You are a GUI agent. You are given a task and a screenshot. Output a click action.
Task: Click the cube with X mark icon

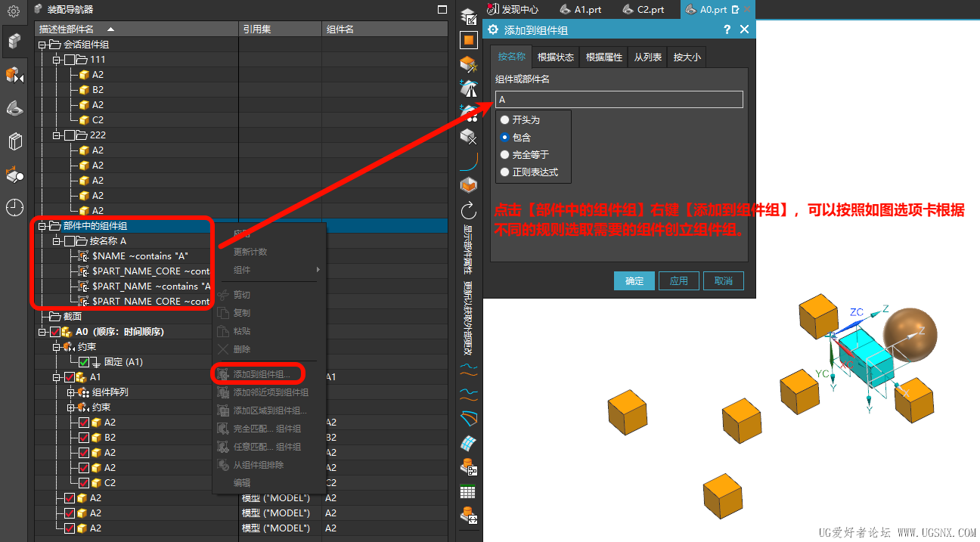tap(469, 136)
